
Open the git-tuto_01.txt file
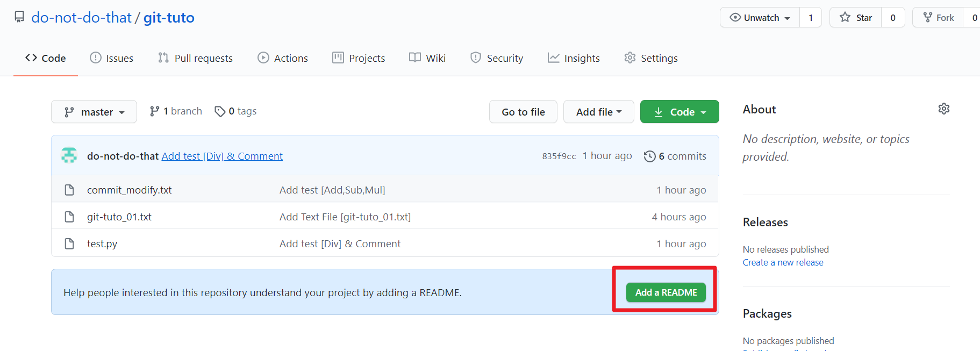point(119,217)
